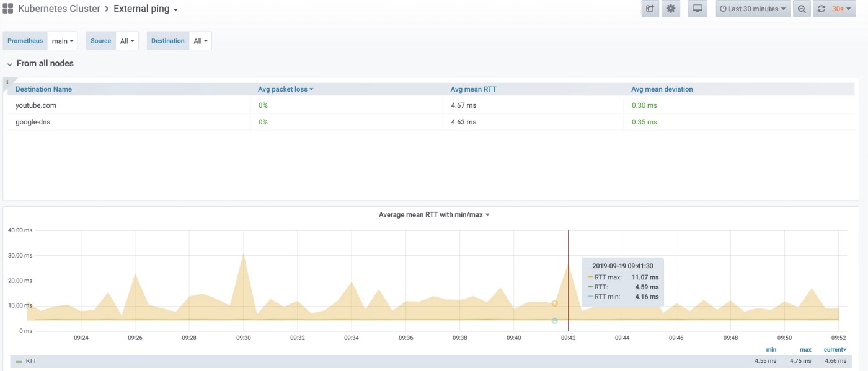Viewport: 868px width, 371px height.
Task: Open the Prometheus main datasource dropdown
Action: tap(63, 41)
